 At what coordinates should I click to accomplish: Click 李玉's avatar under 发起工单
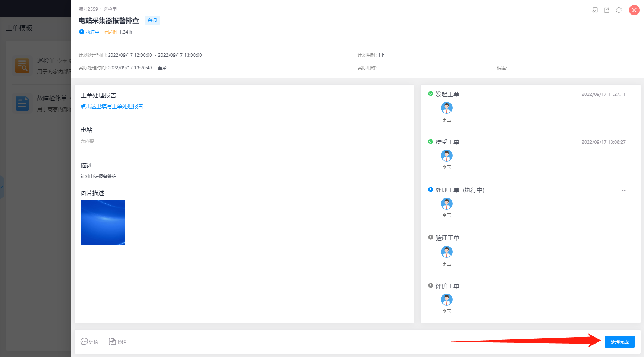446,108
